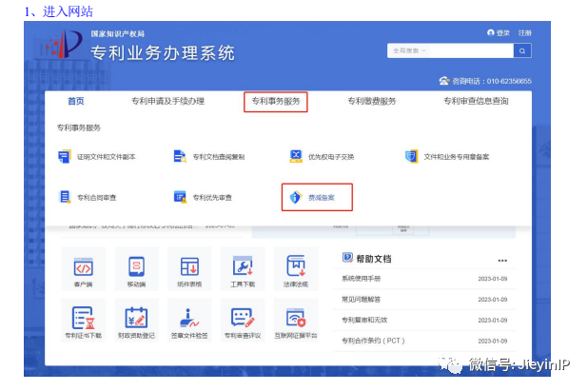
Task: Click the 帮助文档 section heading
Action: pyautogui.click(x=374, y=259)
